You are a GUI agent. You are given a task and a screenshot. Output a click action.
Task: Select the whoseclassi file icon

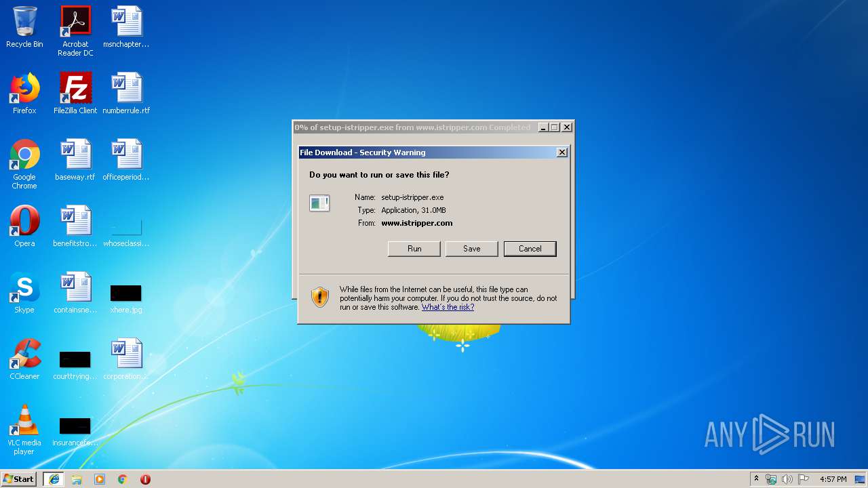click(126, 231)
